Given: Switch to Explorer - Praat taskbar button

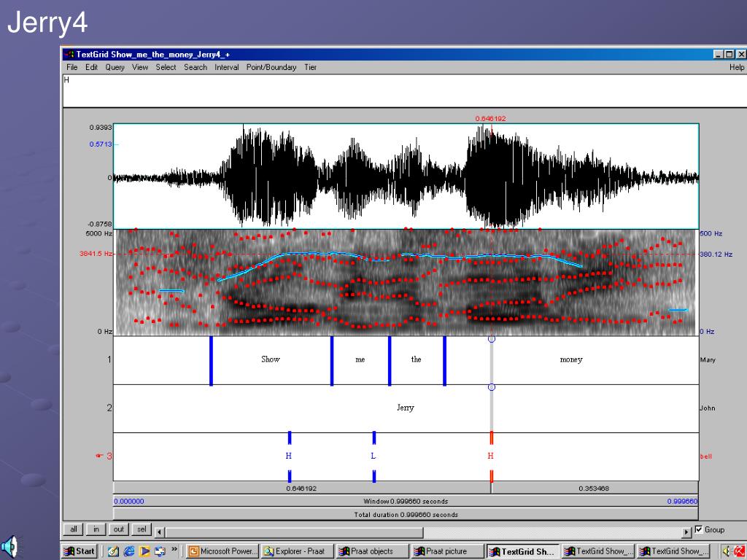Looking at the screenshot, I should (298, 551).
